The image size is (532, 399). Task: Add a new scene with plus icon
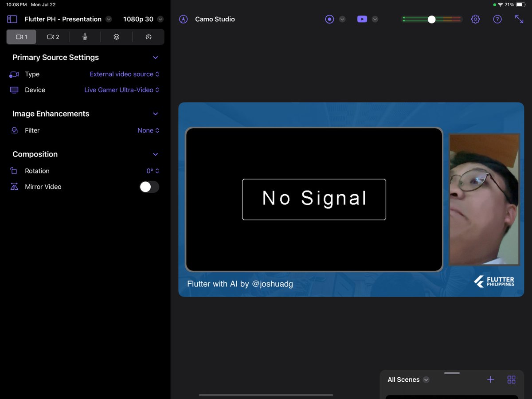coord(490,379)
